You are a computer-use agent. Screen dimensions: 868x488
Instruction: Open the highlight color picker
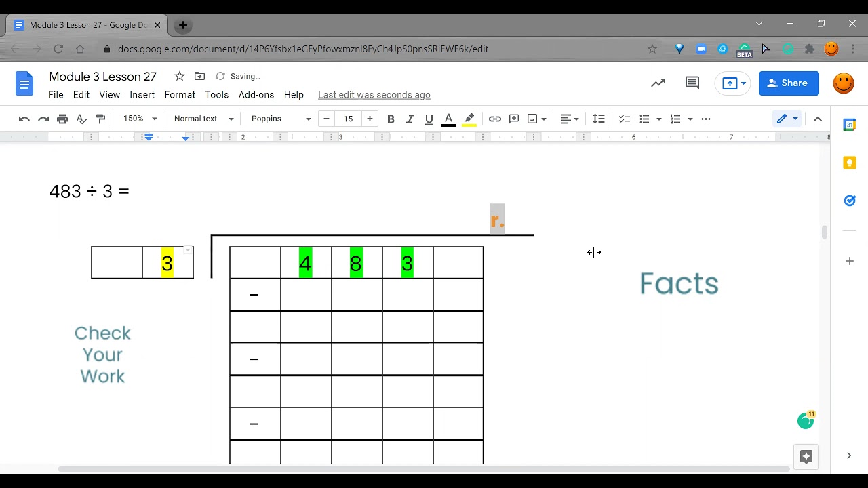[x=469, y=119]
